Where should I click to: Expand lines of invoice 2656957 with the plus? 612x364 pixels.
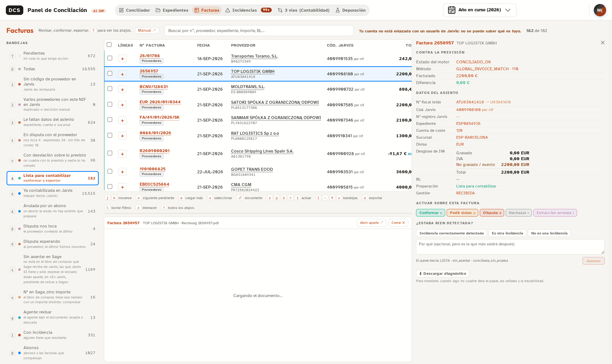click(122, 74)
